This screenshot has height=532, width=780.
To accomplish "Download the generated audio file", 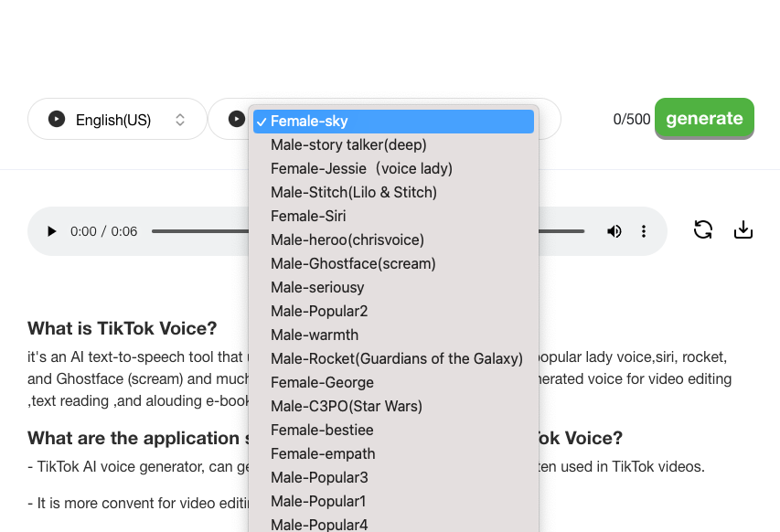I will 743,229.
